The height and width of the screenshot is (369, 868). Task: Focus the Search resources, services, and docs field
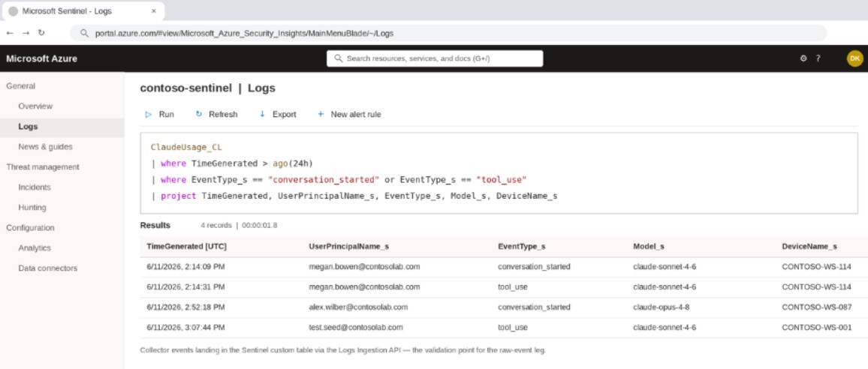[435, 58]
